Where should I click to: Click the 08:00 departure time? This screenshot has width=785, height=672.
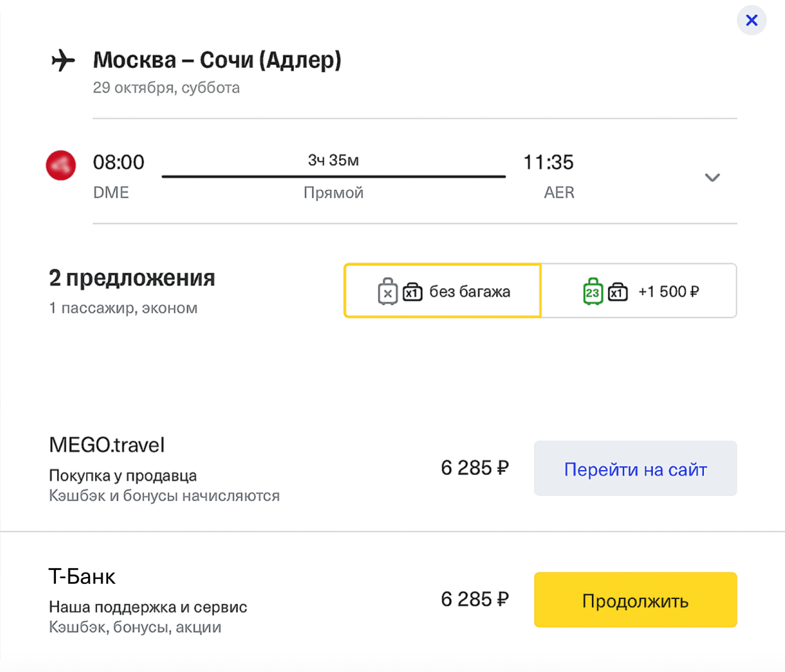(x=119, y=162)
